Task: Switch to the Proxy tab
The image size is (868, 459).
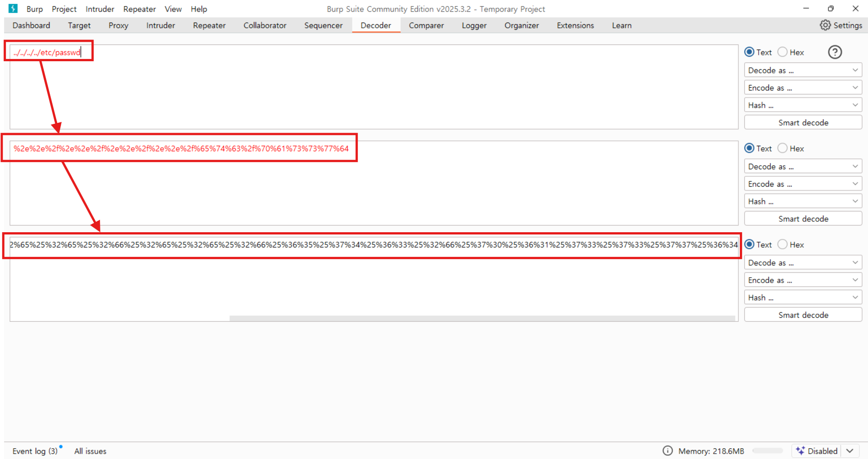Action: pos(118,26)
